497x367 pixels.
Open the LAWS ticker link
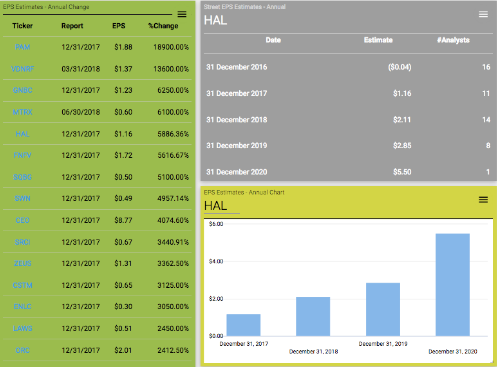tap(23, 328)
